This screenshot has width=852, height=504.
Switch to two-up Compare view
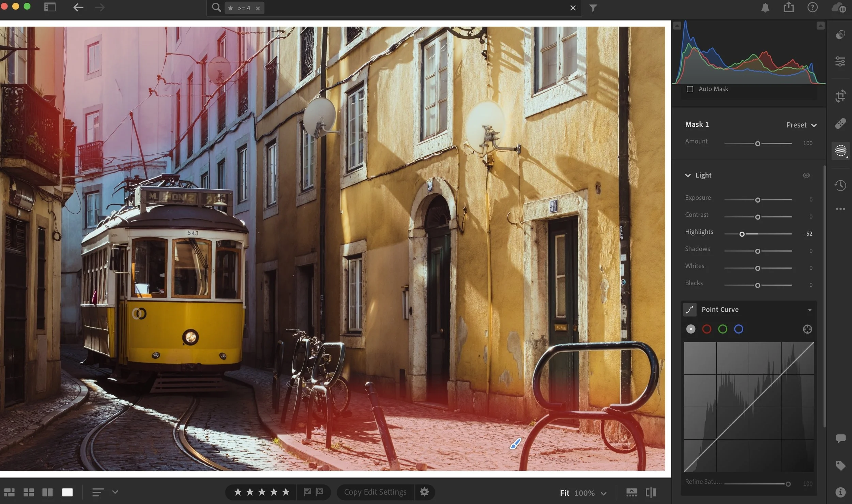point(48,492)
